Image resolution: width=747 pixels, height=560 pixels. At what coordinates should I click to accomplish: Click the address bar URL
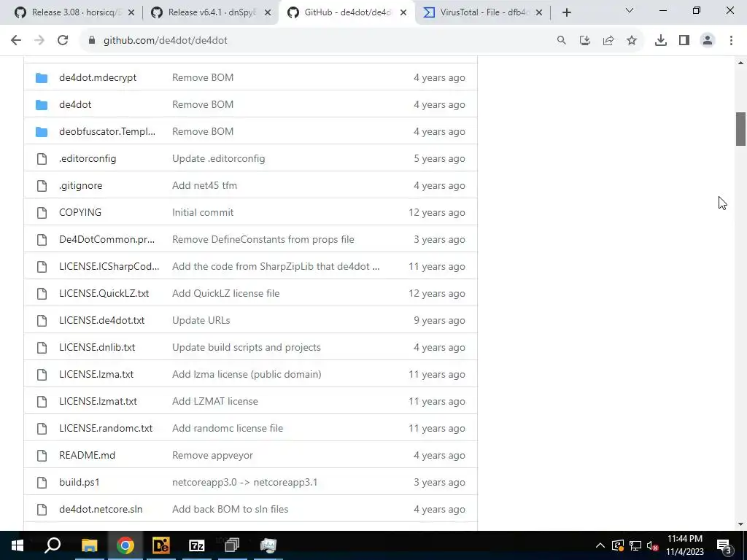click(x=166, y=41)
